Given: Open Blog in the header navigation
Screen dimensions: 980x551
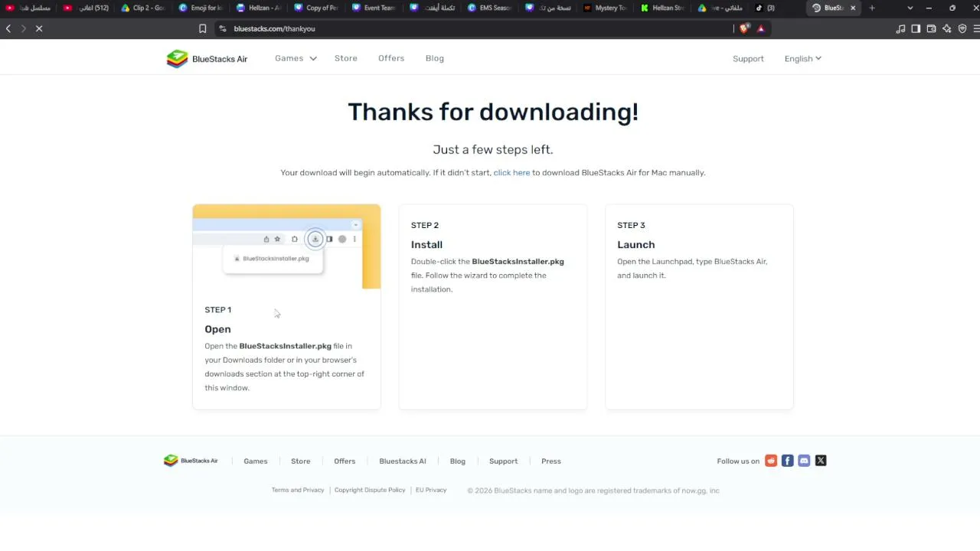Looking at the screenshot, I should (x=435, y=58).
